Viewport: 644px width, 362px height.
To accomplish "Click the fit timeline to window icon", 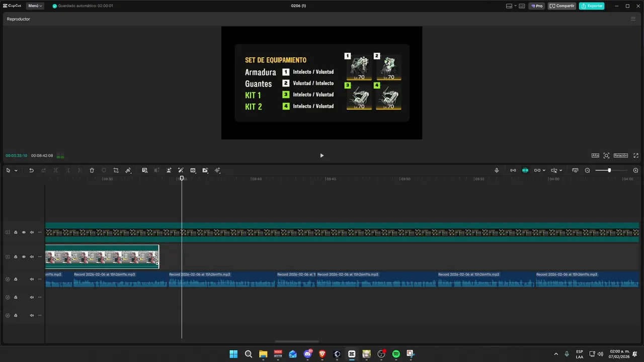I will [x=575, y=170].
